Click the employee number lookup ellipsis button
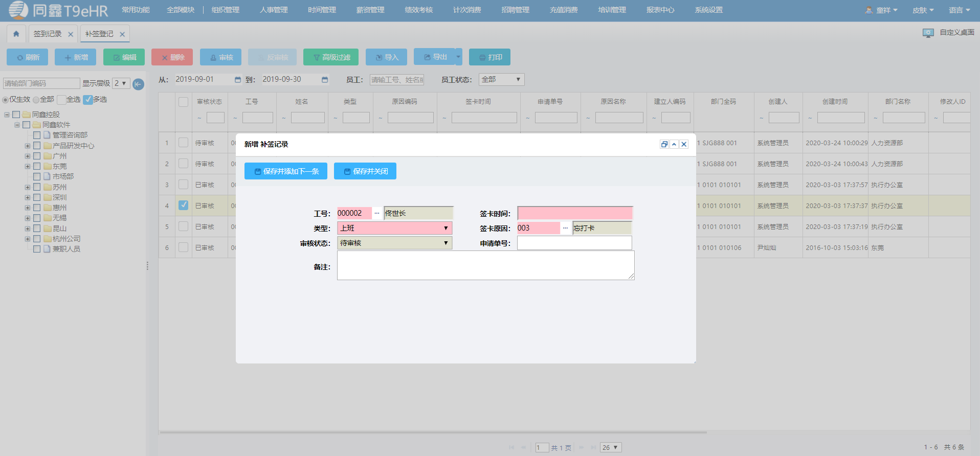The image size is (980, 456). [377, 213]
